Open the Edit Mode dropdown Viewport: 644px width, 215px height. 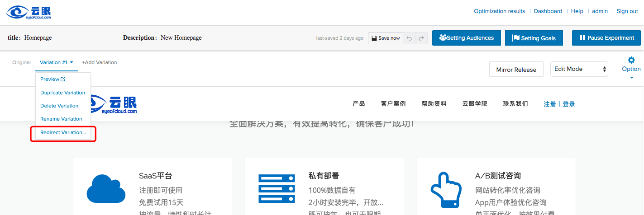click(579, 69)
